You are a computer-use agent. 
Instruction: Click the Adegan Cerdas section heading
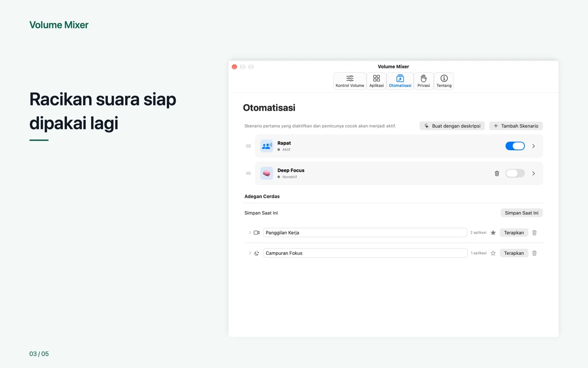point(262,196)
